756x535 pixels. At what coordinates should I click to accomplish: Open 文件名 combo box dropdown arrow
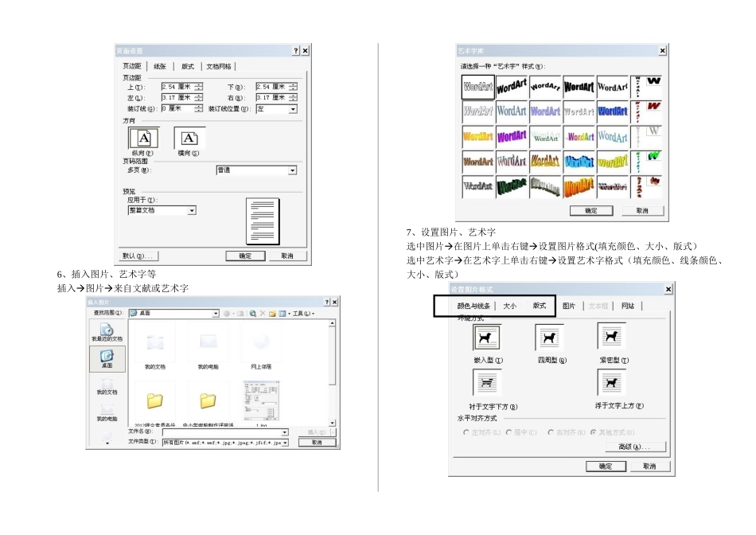click(x=285, y=432)
